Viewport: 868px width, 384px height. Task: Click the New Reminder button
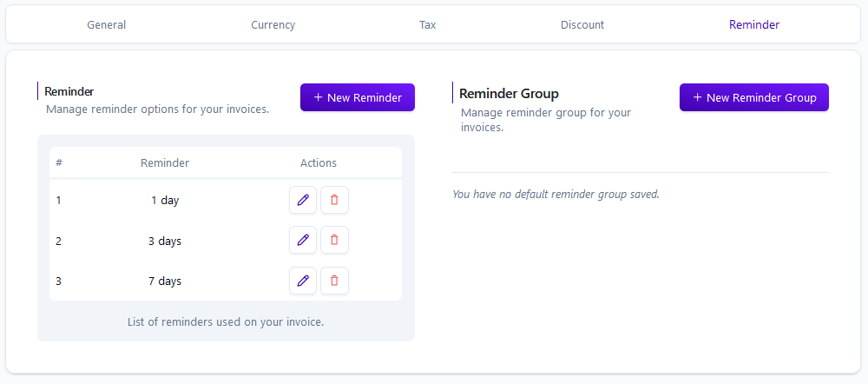[x=358, y=97]
